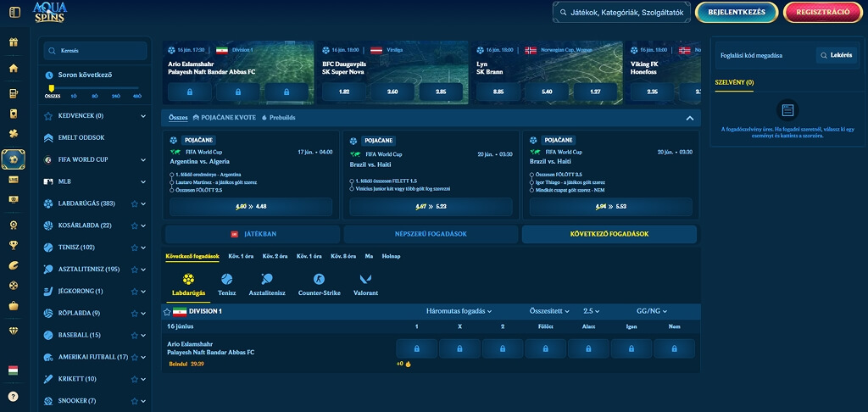Favorite Tenisz using its star icon
The height and width of the screenshot is (412, 868).
135,248
